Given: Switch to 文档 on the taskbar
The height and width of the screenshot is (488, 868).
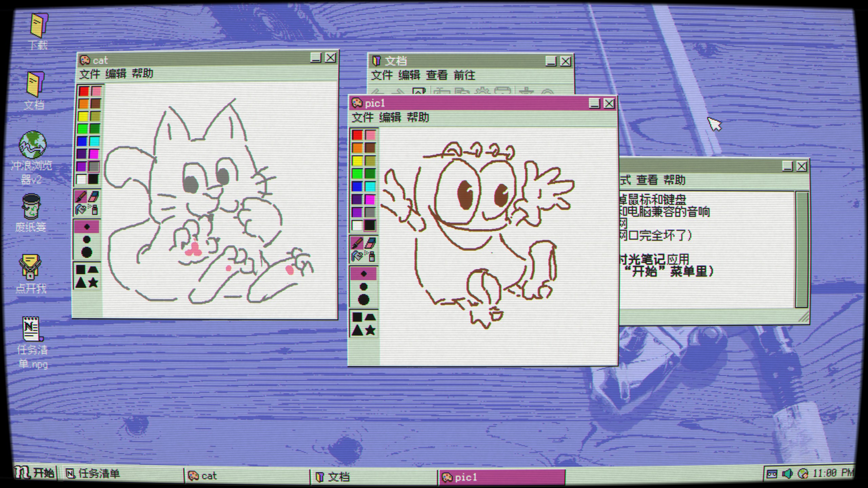Looking at the screenshot, I should 374,476.
